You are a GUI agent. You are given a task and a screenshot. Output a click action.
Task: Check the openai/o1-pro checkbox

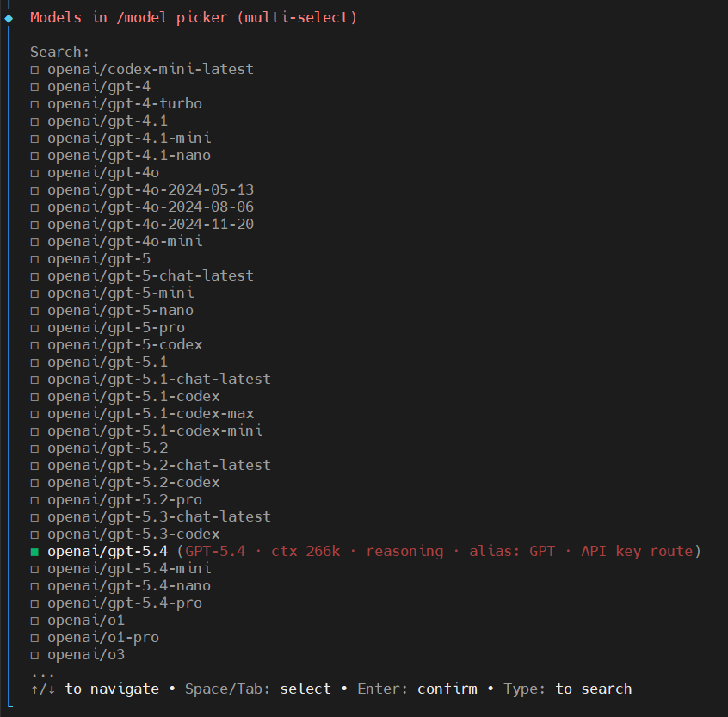(35, 638)
